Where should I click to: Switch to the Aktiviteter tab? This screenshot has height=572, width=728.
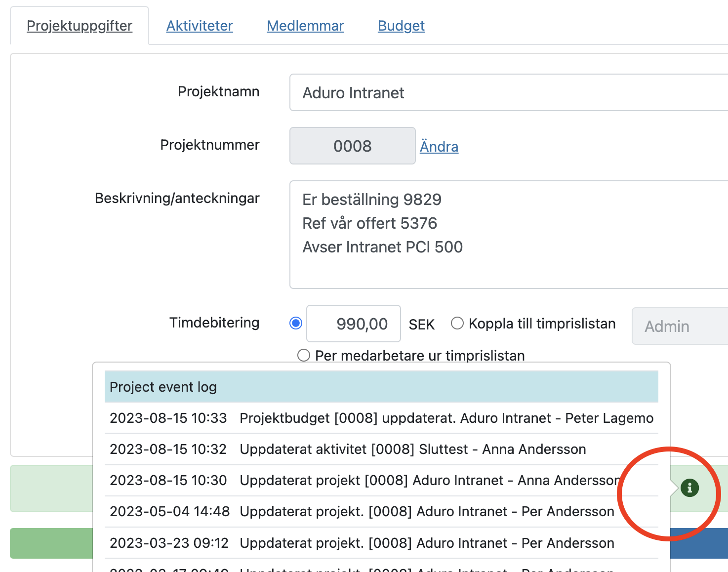[x=200, y=25]
